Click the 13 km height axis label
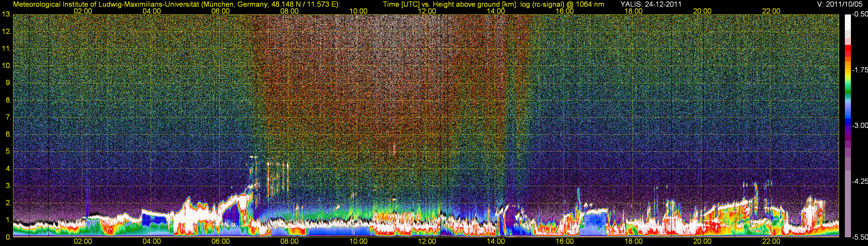868x246 pixels. (6, 14)
